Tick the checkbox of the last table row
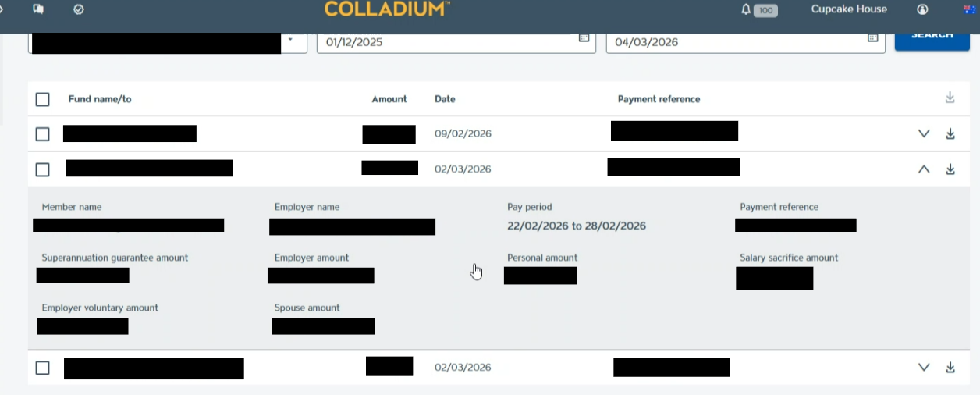 (43, 368)
